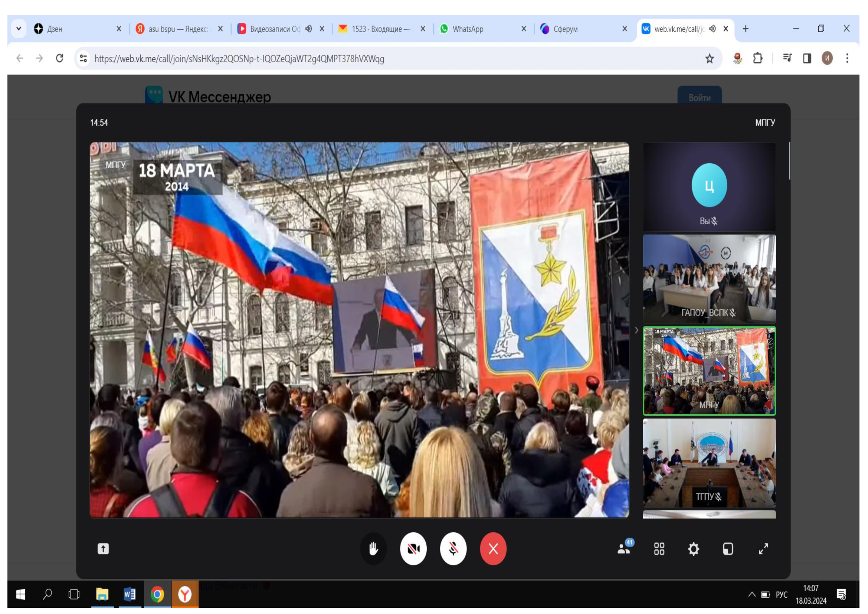Switch to the Сферум tab
The image size is (868, 614).
pos(565,29)
